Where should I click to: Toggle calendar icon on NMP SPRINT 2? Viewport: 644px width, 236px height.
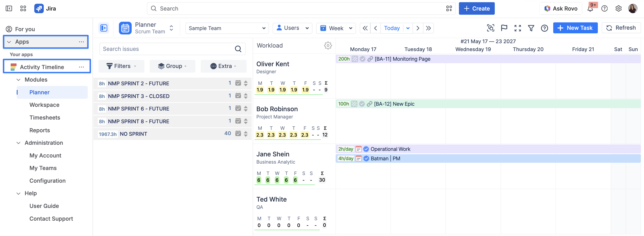pyautogui.click(x=238, y=83)
